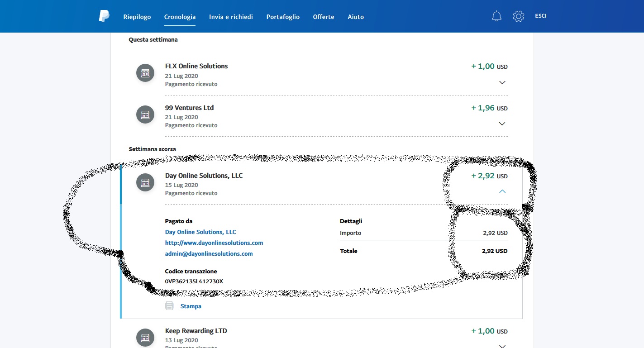Open Invia e richiedi menu
Viewport: 644px width, 348px height.
[x=231, y=17]
